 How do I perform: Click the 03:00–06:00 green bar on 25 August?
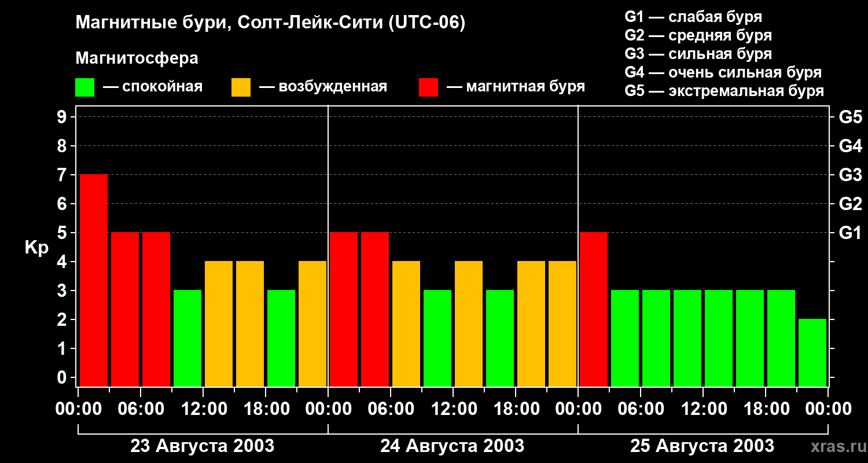point(625,338)
